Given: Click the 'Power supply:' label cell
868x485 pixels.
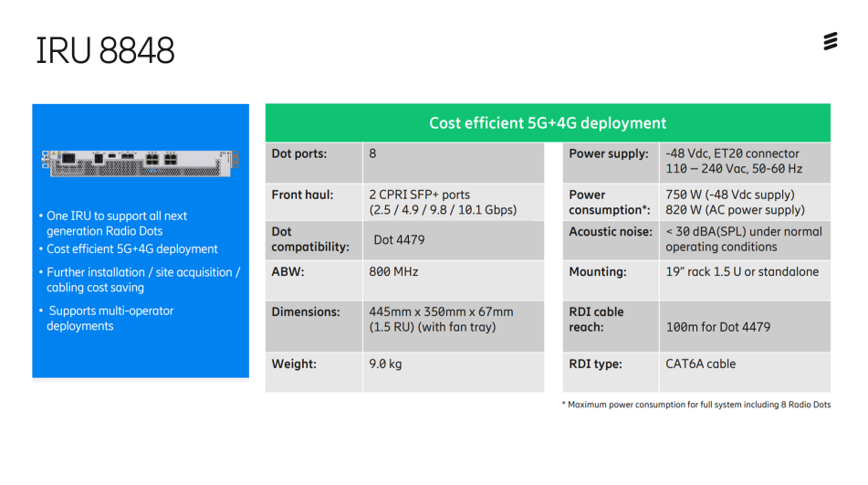Looking at the screenshot, I should 611,163.
